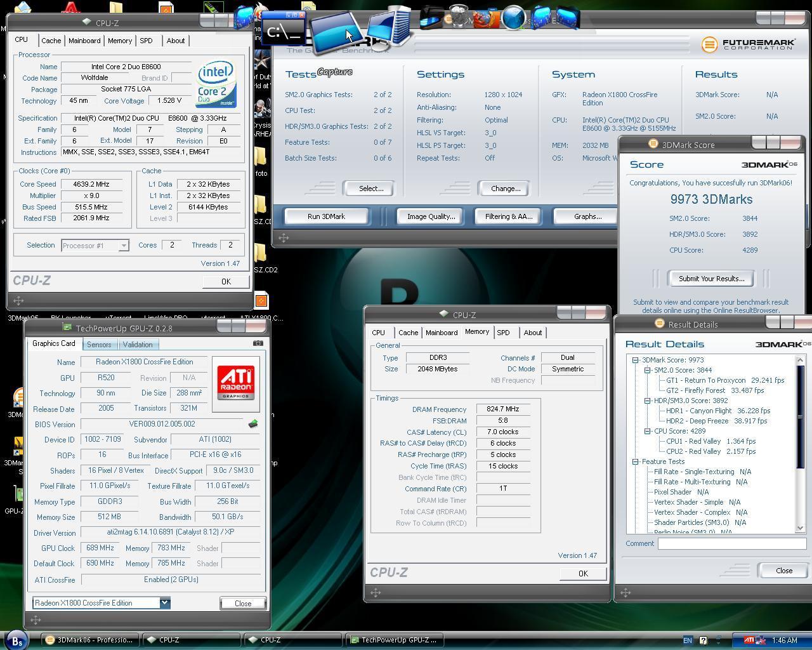Open the command prompt dock icon

pos(284,30)
